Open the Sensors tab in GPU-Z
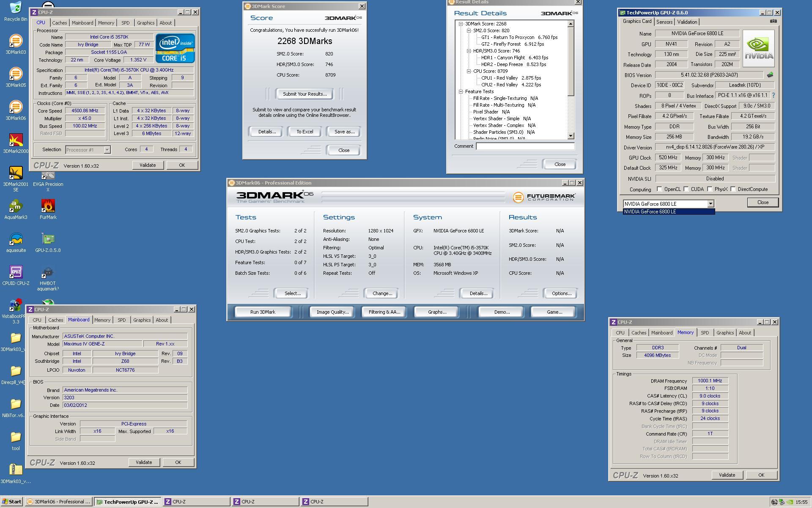This screenshot has height=508, width=812. pos(664,22)
